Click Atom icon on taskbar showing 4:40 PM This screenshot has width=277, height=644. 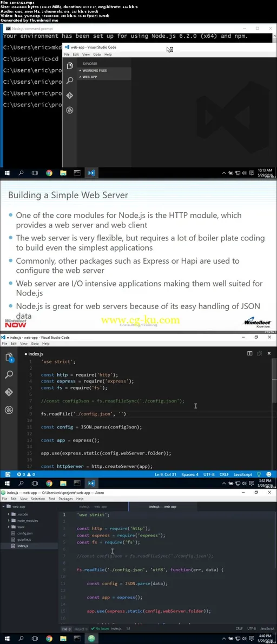click(91, 638)
